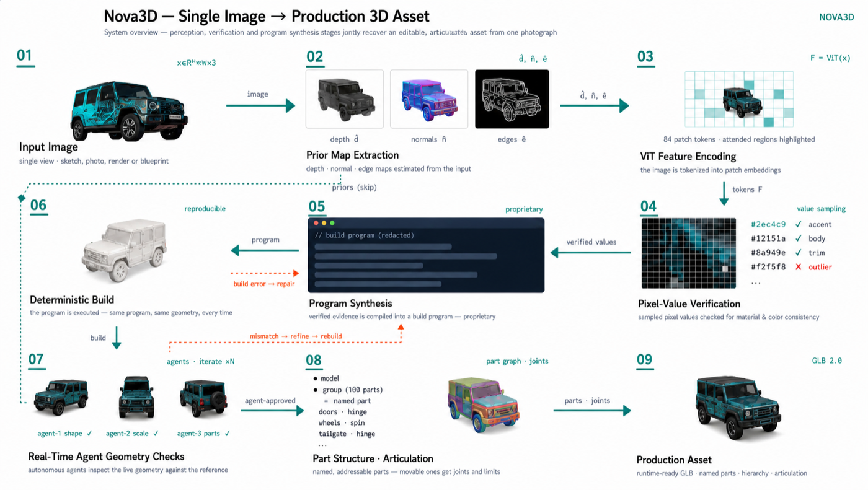Click the trim label
The image size is (868, 490).
[817, 253]
